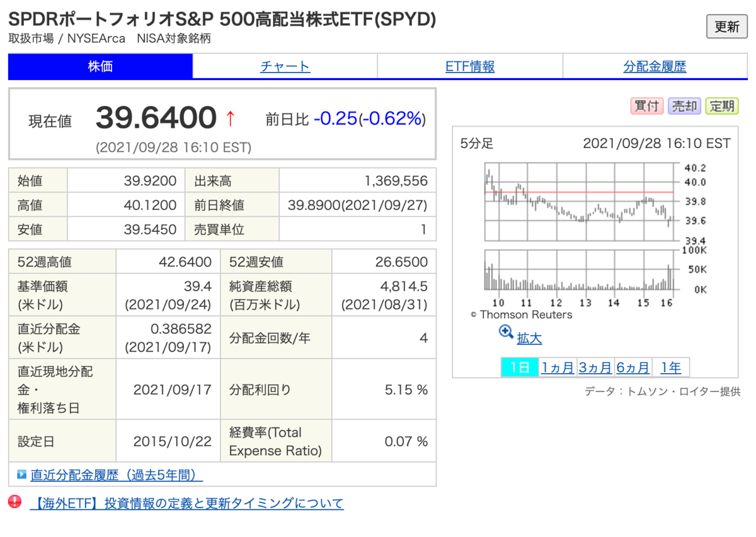756x537 pixels.
Task: Click the red exclamation alert icon
Action: tap(15, 502)
